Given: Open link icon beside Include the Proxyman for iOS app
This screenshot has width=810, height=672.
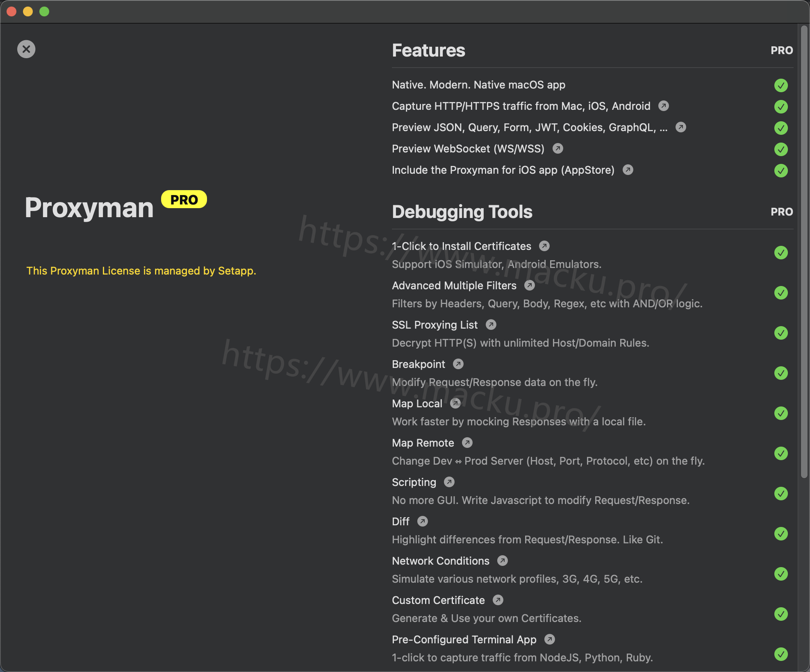Looking at the screenshot, I should (x=628, y=170).
